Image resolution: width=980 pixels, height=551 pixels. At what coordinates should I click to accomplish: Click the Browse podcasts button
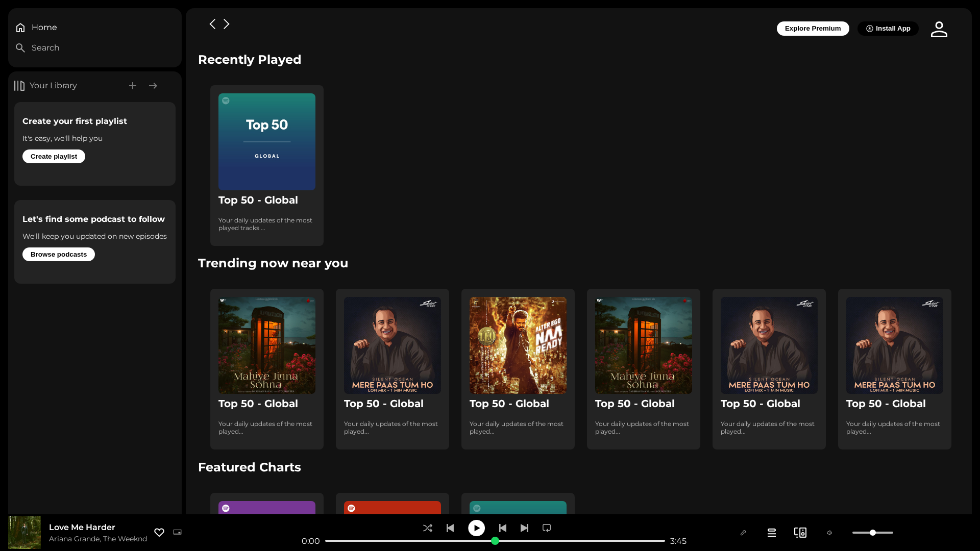[59, 255]
